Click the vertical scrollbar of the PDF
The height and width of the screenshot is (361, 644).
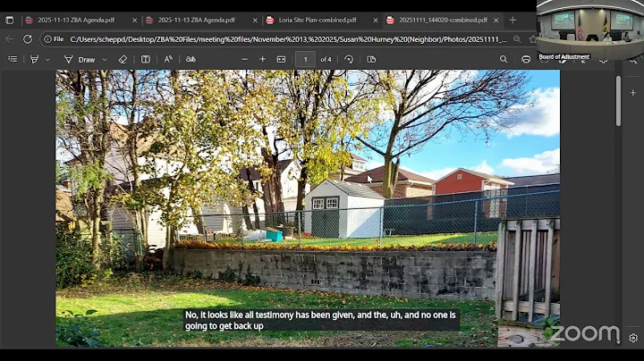coord(618,101)
